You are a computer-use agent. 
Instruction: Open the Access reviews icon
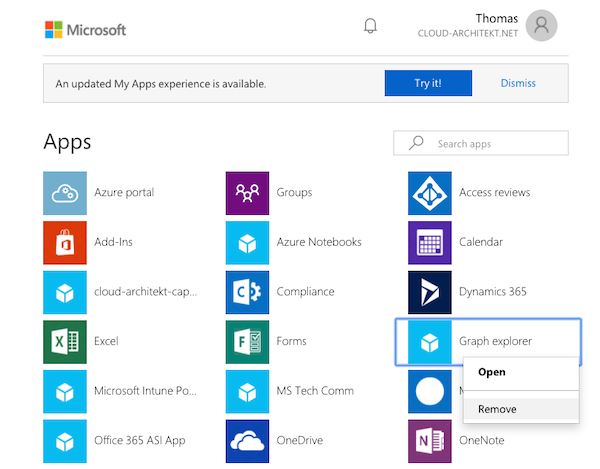430,193
